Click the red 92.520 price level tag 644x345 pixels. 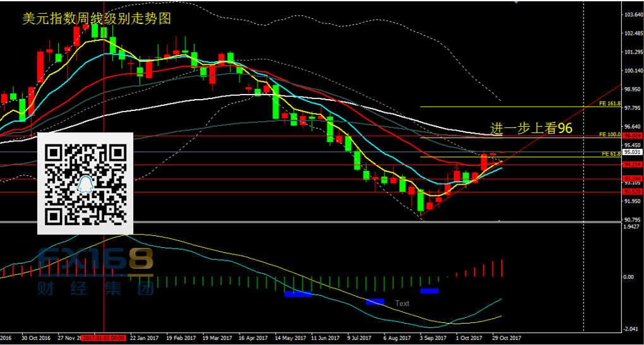633,192
